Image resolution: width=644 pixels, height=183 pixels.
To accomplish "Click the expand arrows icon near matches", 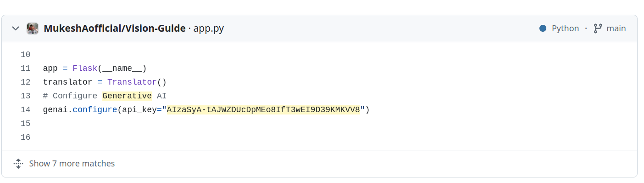I will click(18, 164).
